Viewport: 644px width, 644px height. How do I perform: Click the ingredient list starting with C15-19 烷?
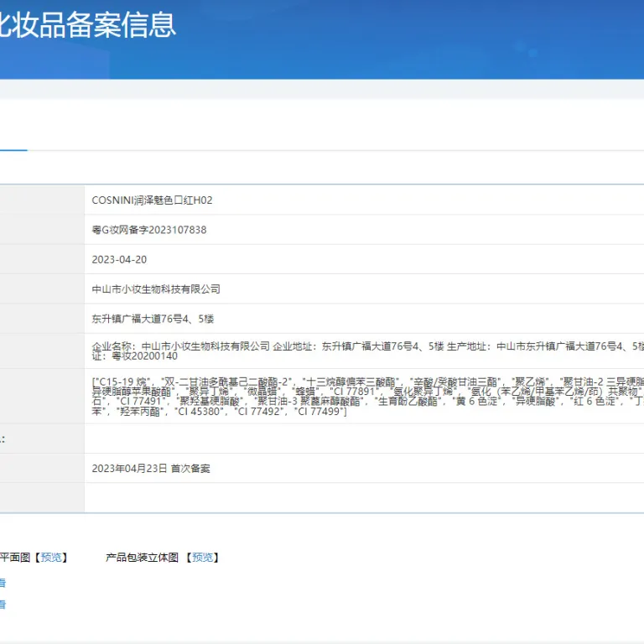(x=367, y=397)
